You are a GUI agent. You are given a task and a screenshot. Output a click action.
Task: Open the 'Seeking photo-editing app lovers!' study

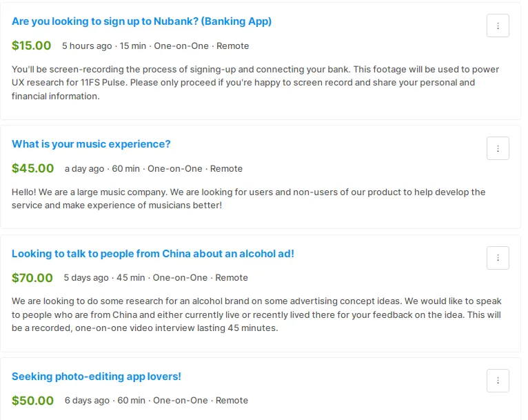(x=97, y=377)
